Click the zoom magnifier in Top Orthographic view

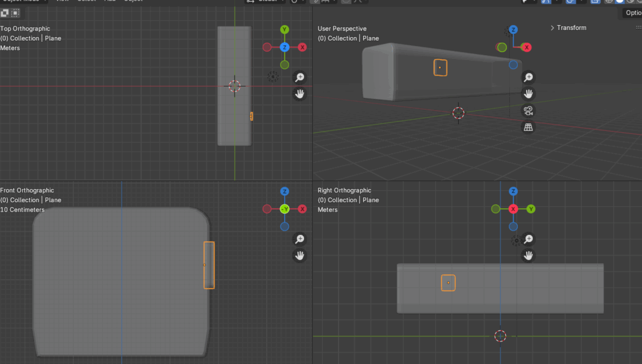click(300, 77)
